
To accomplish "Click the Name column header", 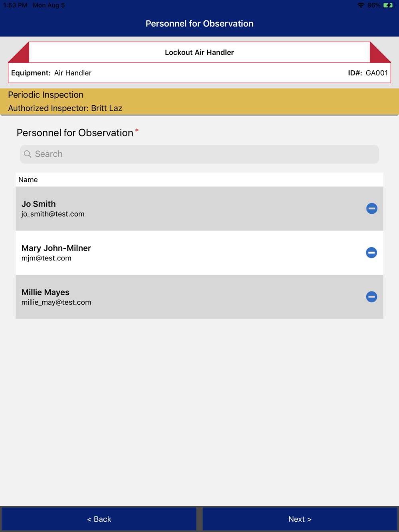I will click(28, 180).
